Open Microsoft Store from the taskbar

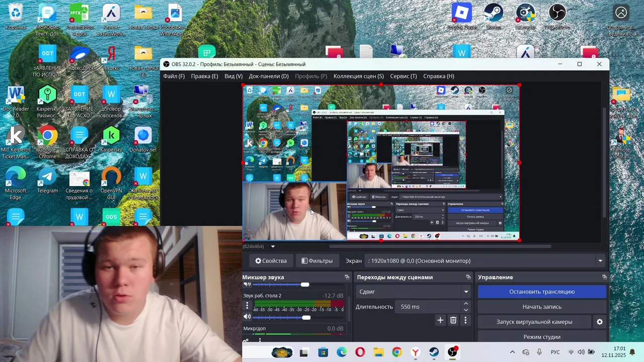pyautogui.click(x=323, y=352)
